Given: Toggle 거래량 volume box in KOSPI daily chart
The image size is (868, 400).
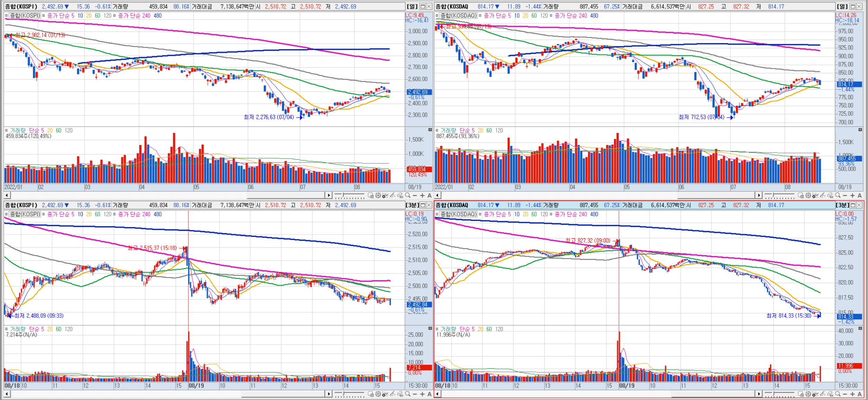Looking at the screenshot, I should click(7, 130).
